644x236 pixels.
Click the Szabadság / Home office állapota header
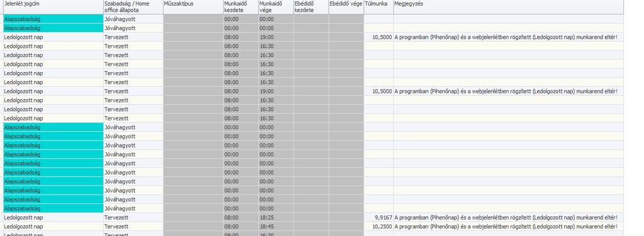[133, 7]
